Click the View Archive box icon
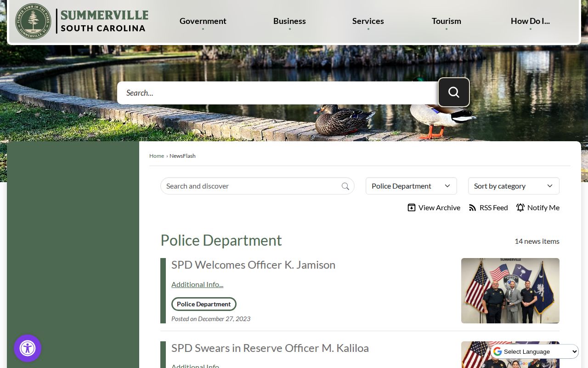Screen dimensions: 588x368 (x=412, y=208)
